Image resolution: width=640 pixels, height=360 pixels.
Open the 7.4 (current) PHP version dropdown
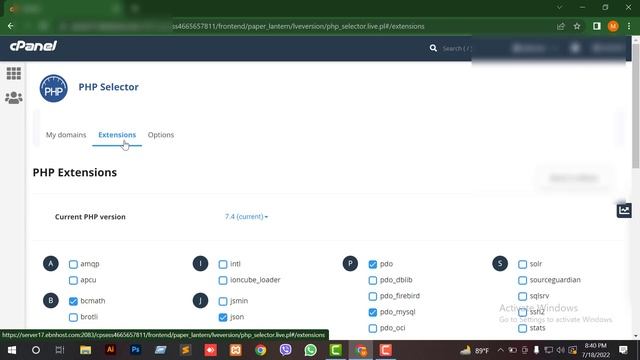point(246,217)
